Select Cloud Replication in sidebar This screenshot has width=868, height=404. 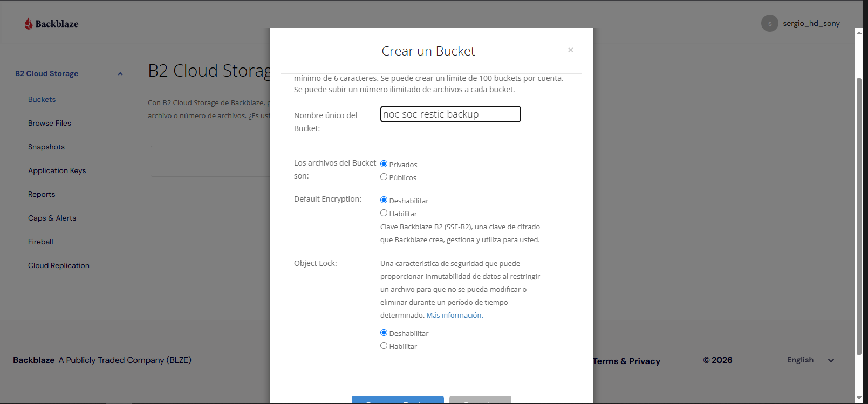(59, 265)
